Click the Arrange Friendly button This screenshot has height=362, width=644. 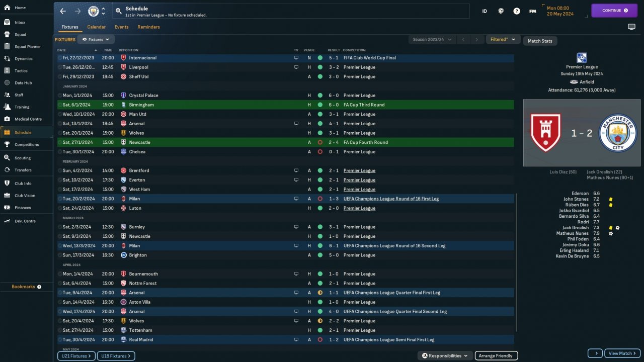496,355
